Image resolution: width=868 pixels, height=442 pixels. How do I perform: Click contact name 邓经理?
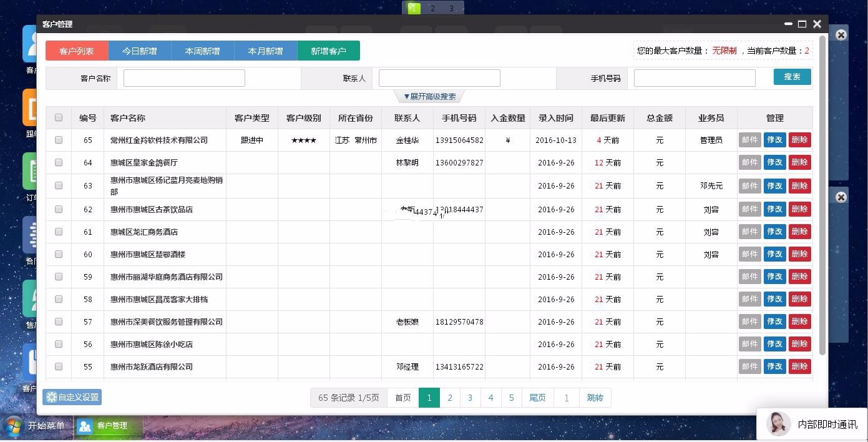[x=407, y=367]
